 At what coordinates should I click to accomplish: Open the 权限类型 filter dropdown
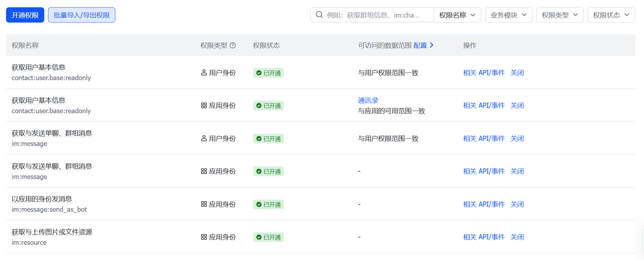click(x=559, y=15)
